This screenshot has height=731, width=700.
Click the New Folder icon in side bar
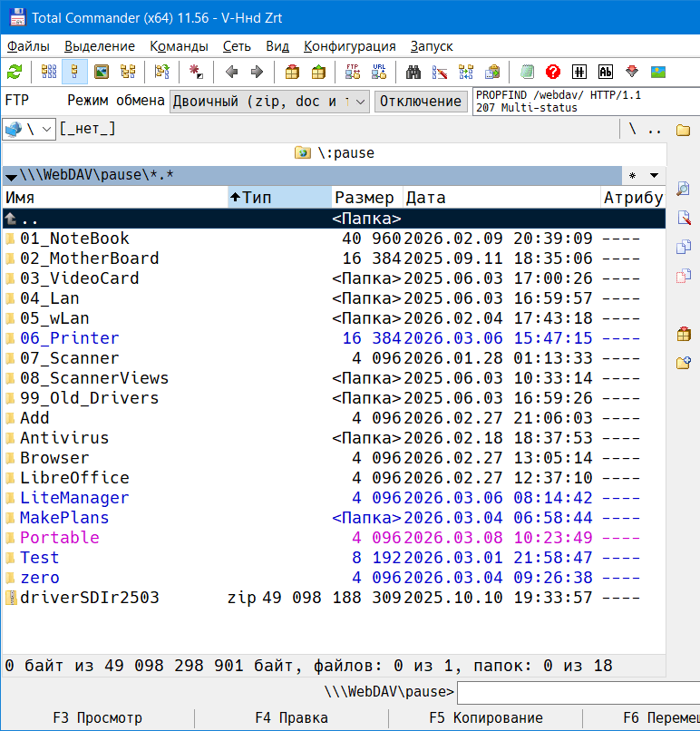click(684, 363)
